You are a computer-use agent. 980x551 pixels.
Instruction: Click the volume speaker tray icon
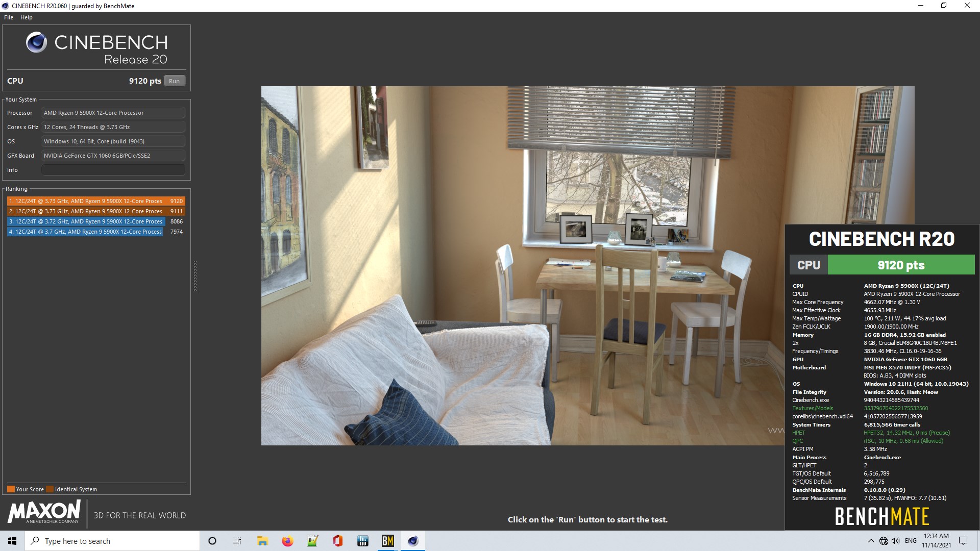click(895, 541)
